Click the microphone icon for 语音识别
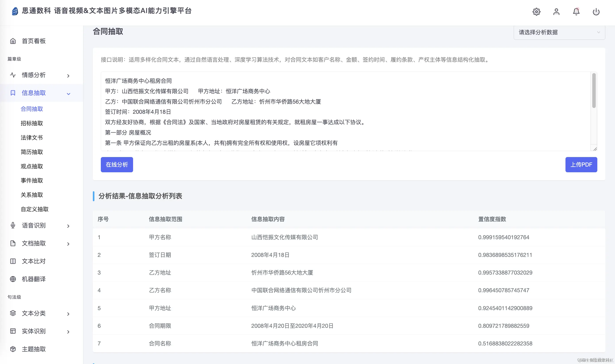 (x=13, y=225)
